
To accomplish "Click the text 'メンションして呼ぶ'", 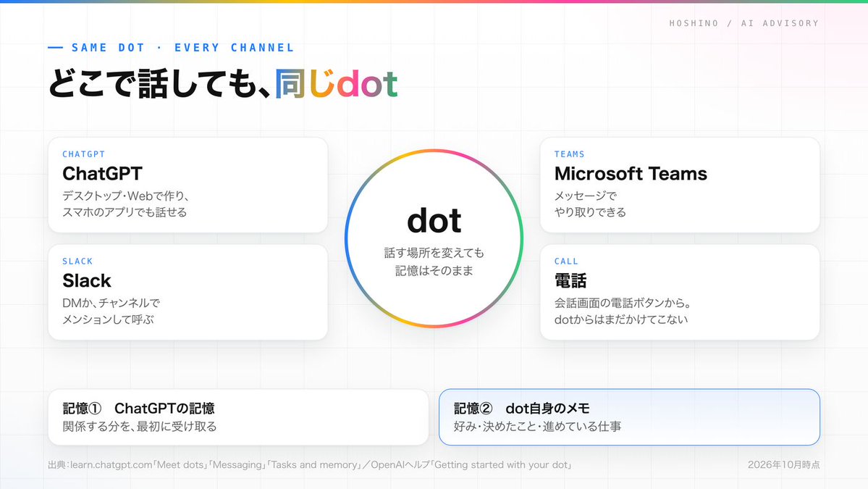I will [x=108, y=319].
